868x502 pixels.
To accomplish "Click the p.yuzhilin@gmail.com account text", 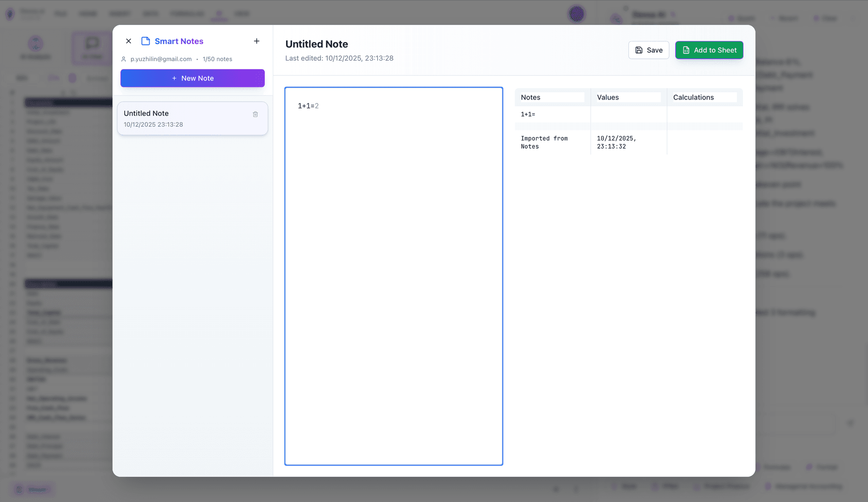I will pyautogui.click(x=161, y=59).
